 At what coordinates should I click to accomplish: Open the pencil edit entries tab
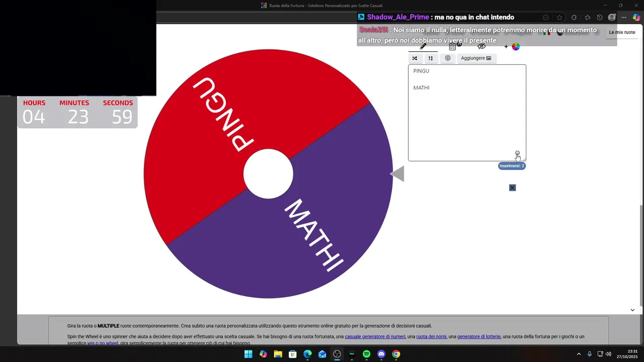point(423,46)
